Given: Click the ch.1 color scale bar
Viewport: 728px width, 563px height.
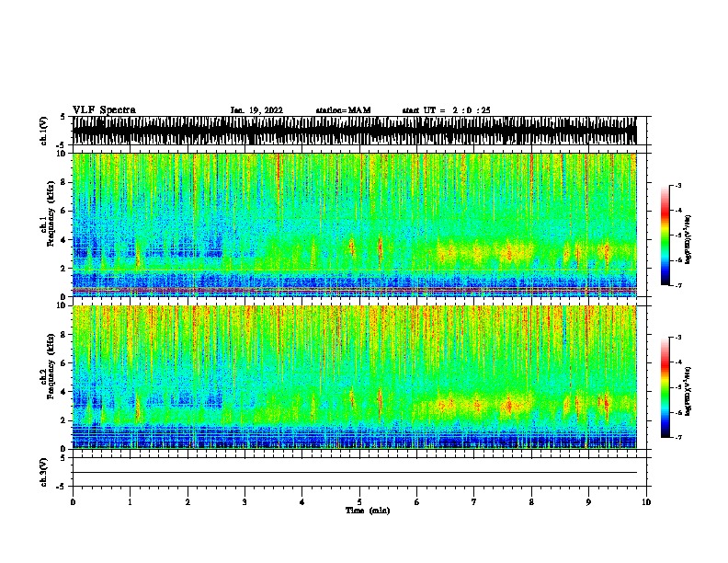Looking at the screenshot, I should tap(665, 236).
